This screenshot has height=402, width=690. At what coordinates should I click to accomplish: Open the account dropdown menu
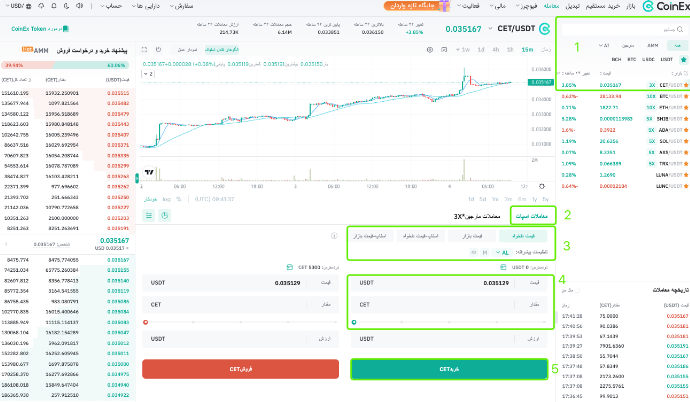click(111, 6)
